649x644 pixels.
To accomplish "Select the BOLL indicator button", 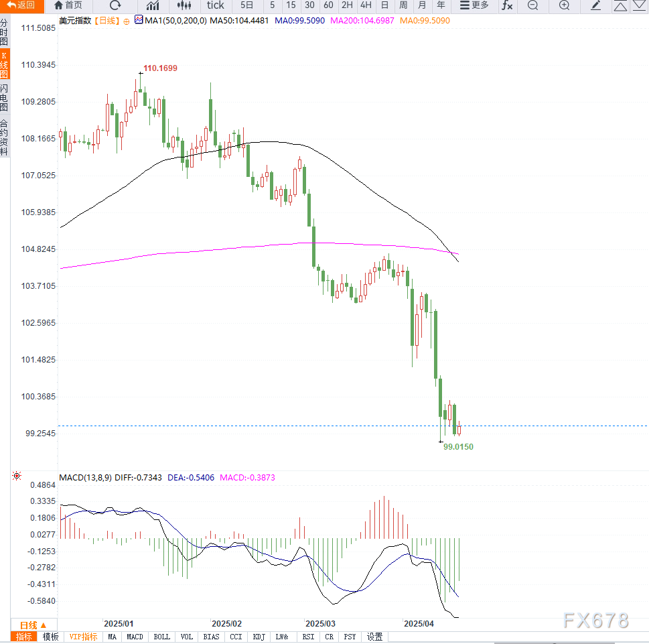I will [162, 637].
